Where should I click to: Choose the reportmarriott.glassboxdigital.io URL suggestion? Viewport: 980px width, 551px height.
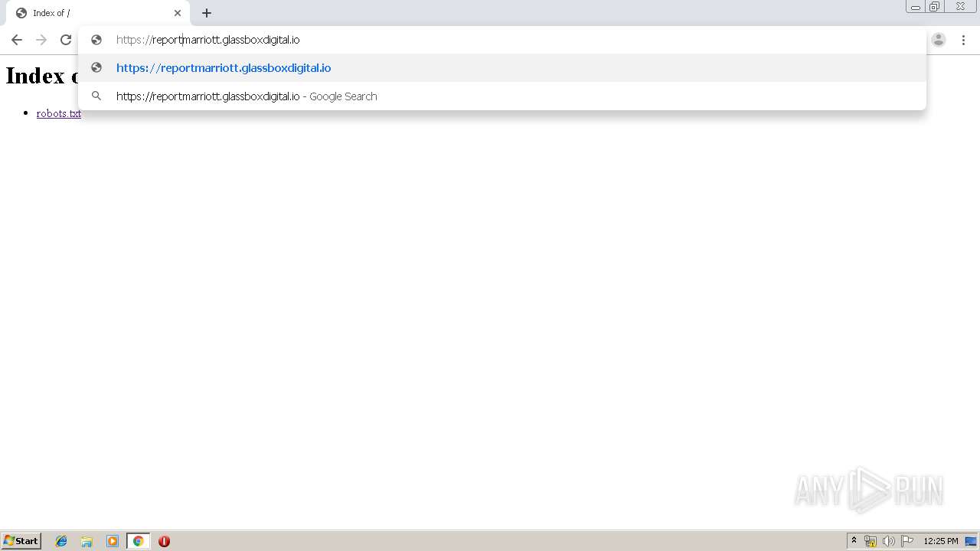tap(502, 67)
